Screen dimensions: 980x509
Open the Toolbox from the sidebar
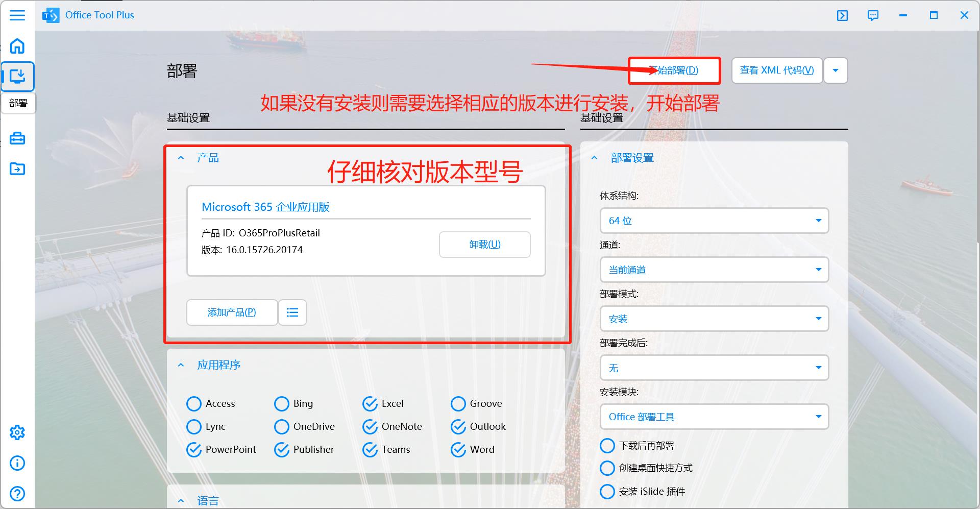pos(17,138)
